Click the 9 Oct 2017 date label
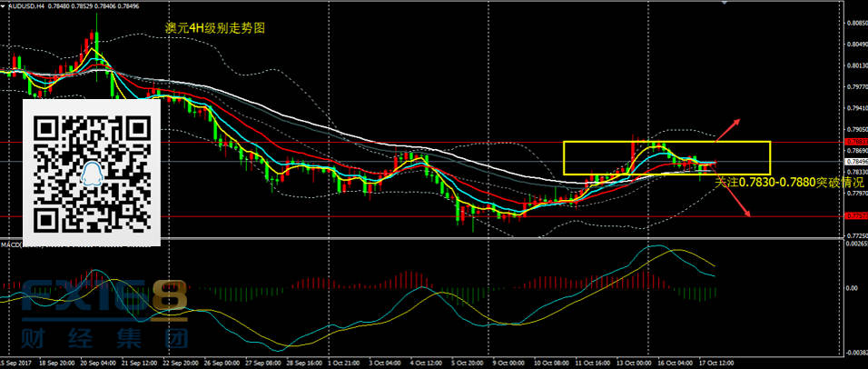Screen dimensions: 868x369 505,362
